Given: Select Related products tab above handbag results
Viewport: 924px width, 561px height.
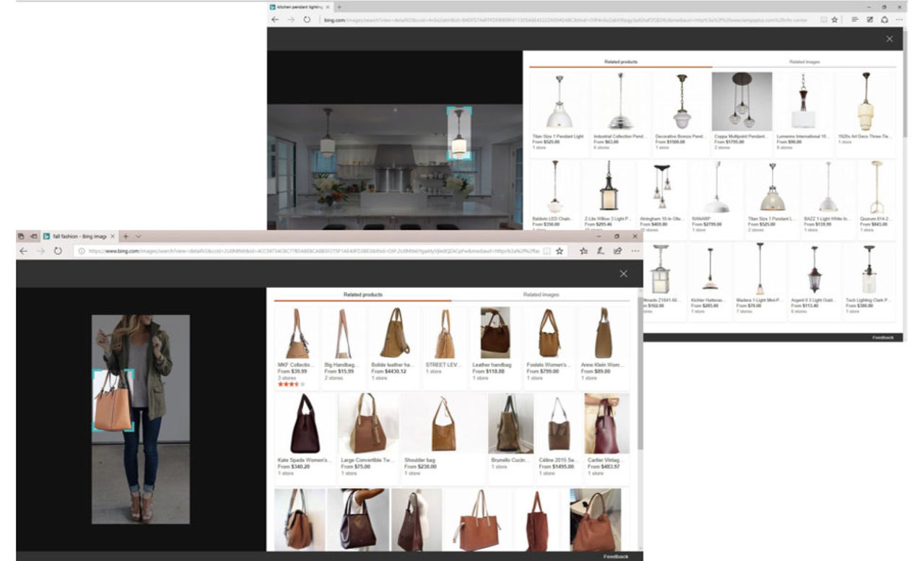Looking at the screenshot, I should click(x=362, y=295).
